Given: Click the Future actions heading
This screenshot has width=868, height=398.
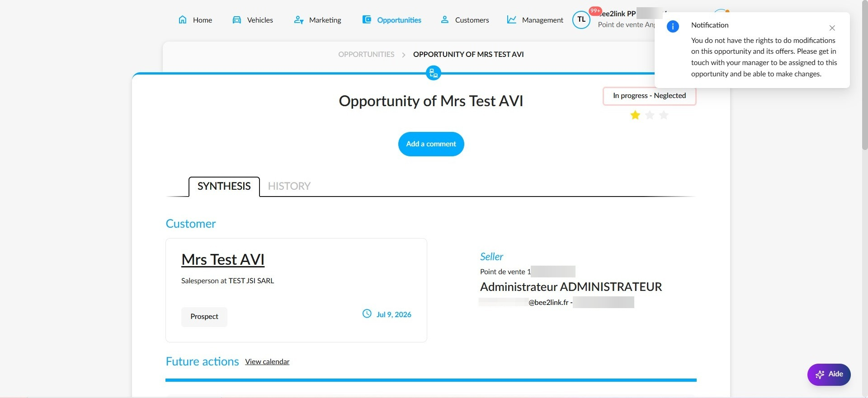Looking at the screenshot, I should (202, 361).
